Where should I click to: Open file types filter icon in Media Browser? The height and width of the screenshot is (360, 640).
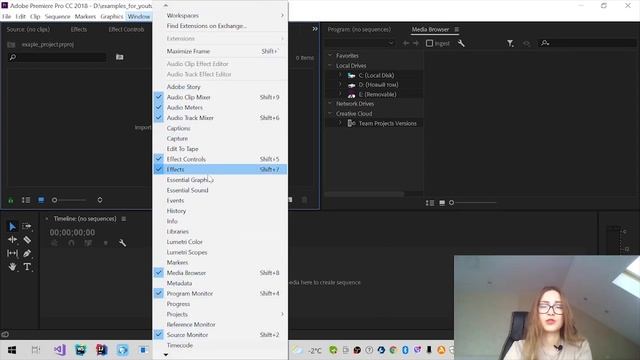[x=510, y=43]
